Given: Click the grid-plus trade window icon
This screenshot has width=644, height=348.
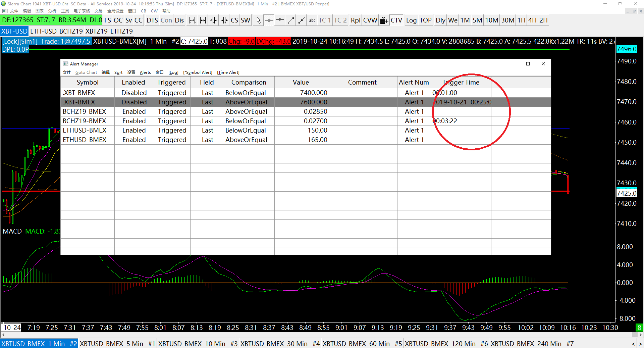Looking at the screenshot, I should [384, 20].
